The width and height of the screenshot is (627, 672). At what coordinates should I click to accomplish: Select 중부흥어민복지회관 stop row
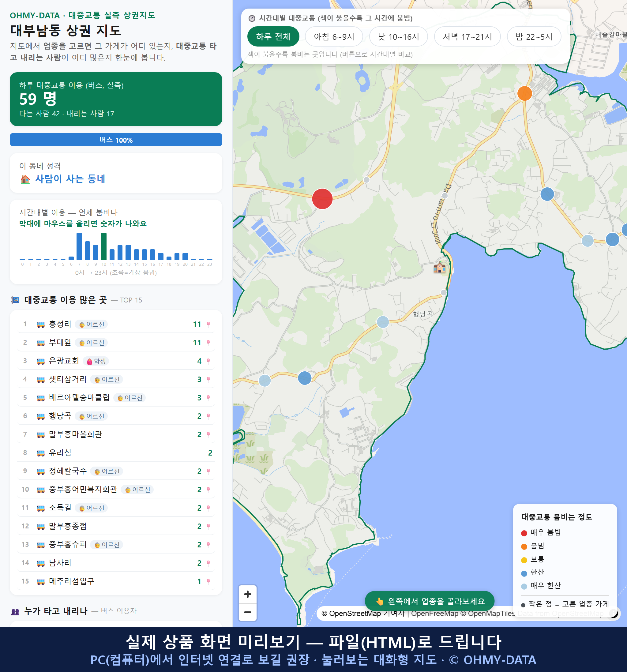coord(116,490)
